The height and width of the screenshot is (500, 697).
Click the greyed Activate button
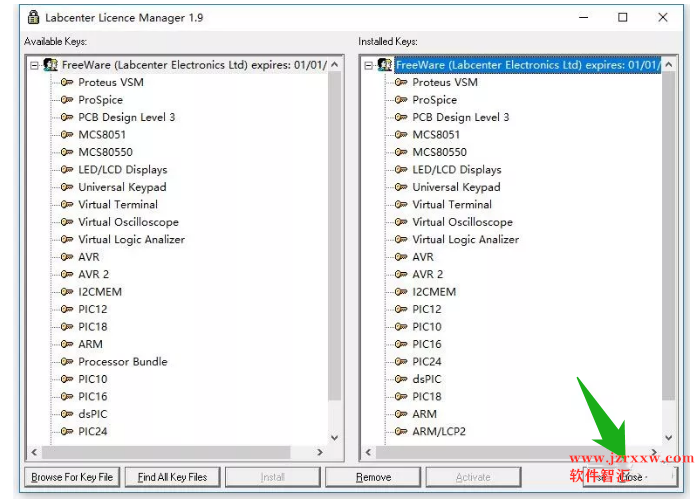tap(473, 477)
